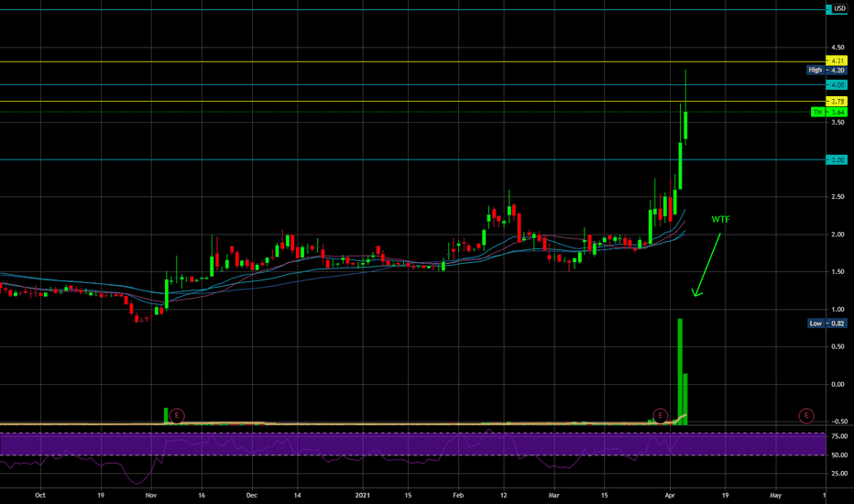Click the 2.50 price axis value
Image resolution: width=854 pixels, height=504 pixels.
pyautogui.click(x=838, y=197)
